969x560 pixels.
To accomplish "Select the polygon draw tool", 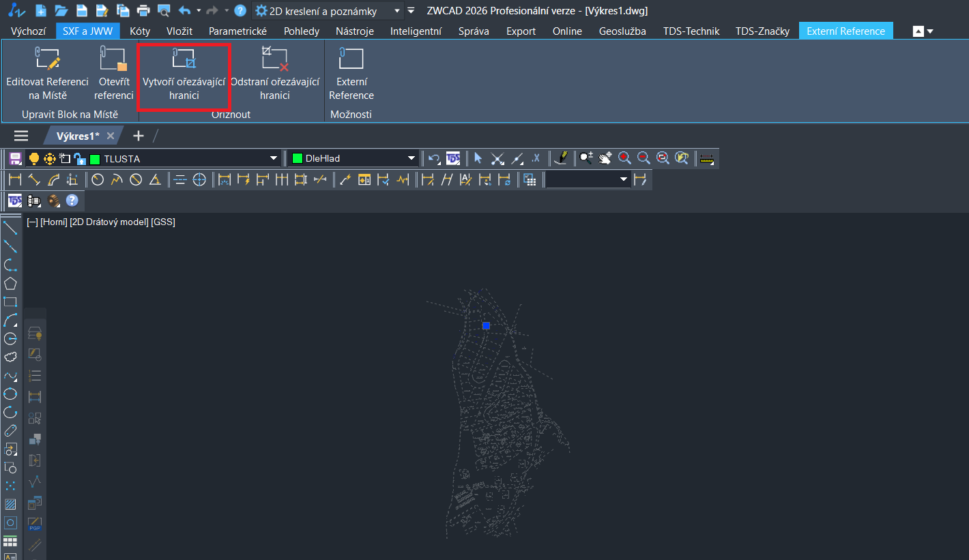I will click(x=10, y=284).
